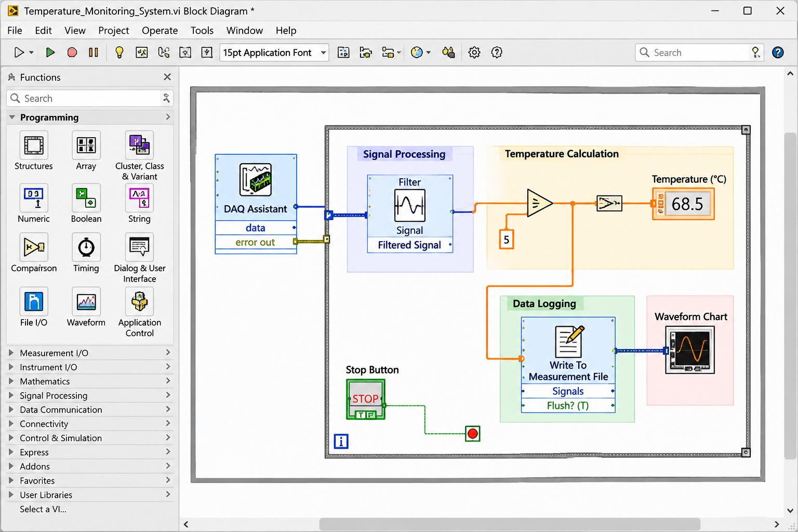This screenshot has height=532, width=798.
Task: Click the Functions palette search field
Action: [90, 98]
